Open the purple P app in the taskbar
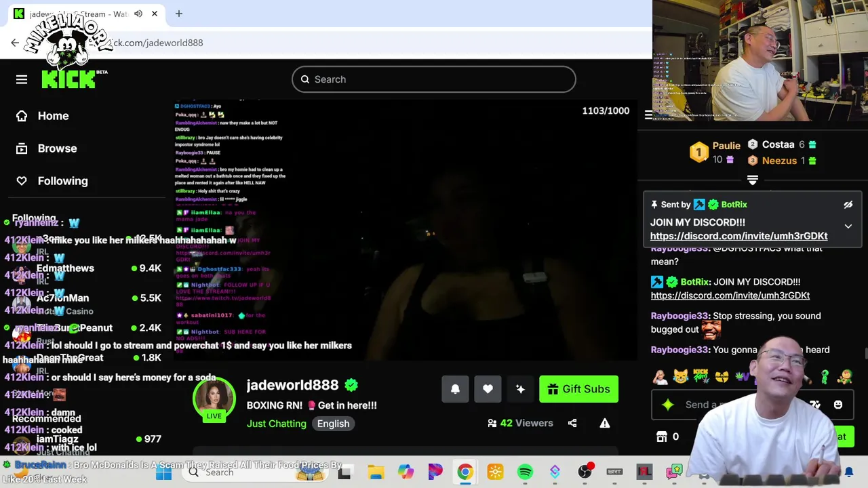Screen dimensions: 868x488 (435, 472)
